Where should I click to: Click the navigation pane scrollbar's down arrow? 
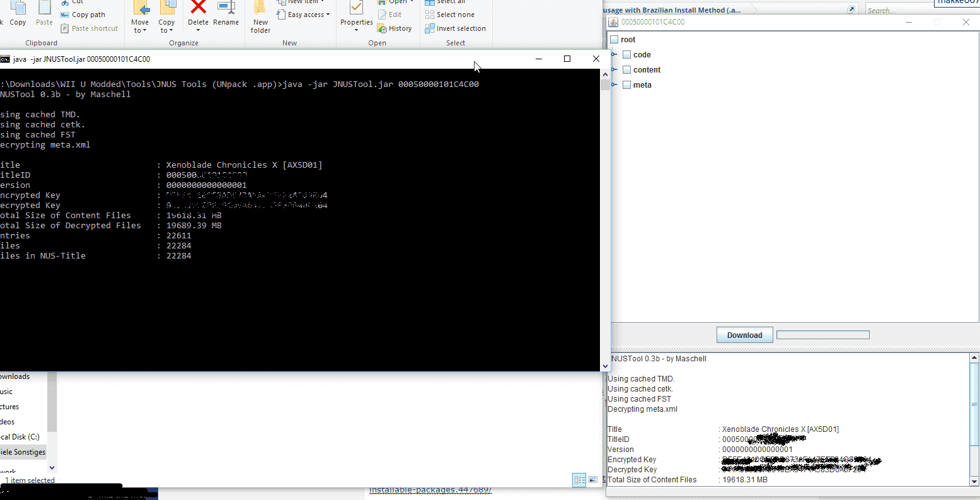click(x=52, y=467)
